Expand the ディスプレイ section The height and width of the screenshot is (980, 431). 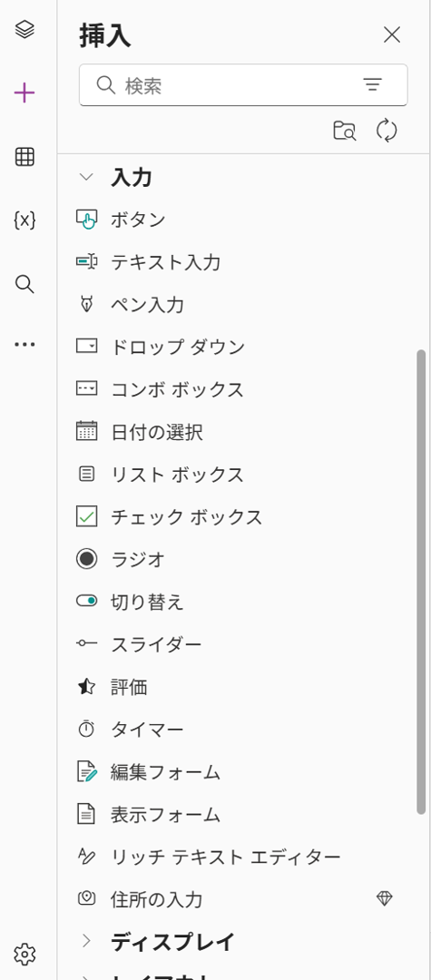(172, 941)
